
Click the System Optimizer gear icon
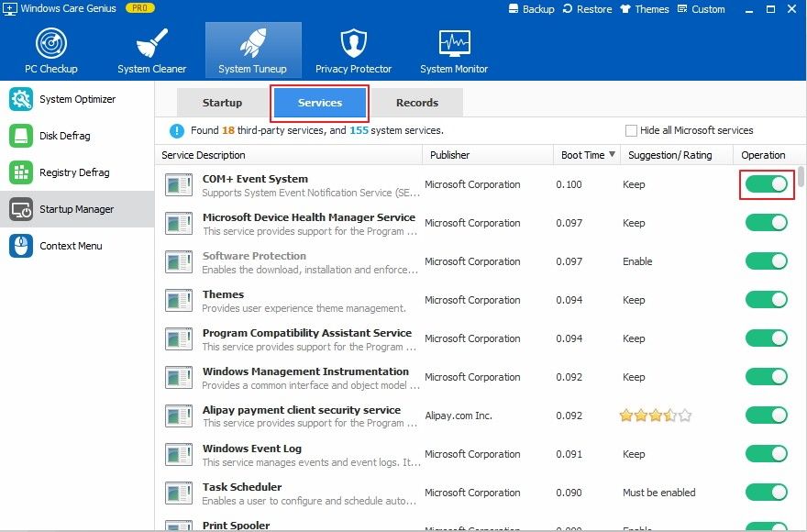point(21,99)
